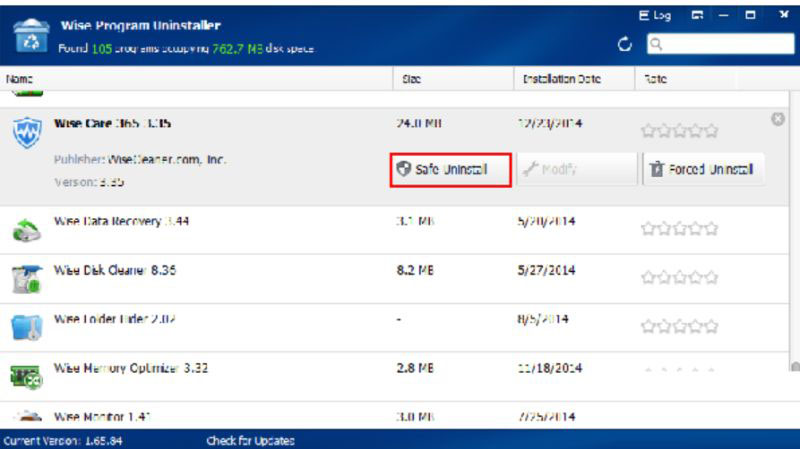Click the vertical scrollbar of program list
This screenshot has width=800, height=449.
pyautogui.click(x=794, y=230)
